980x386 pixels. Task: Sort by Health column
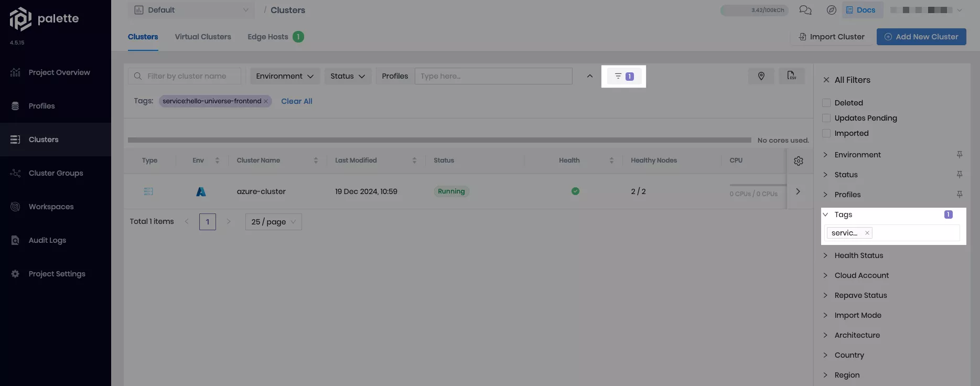(611, 160)
